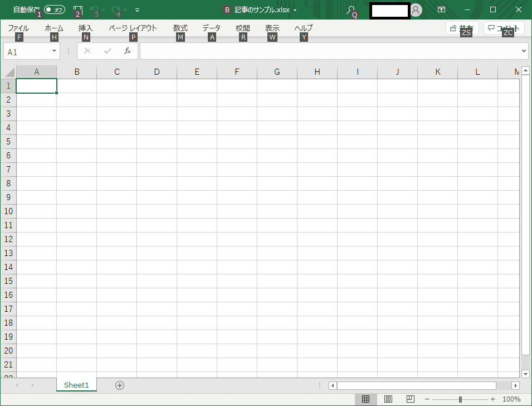Switch to the 表示 ribbon tab

pyautogui.click(x=272, y=28)
